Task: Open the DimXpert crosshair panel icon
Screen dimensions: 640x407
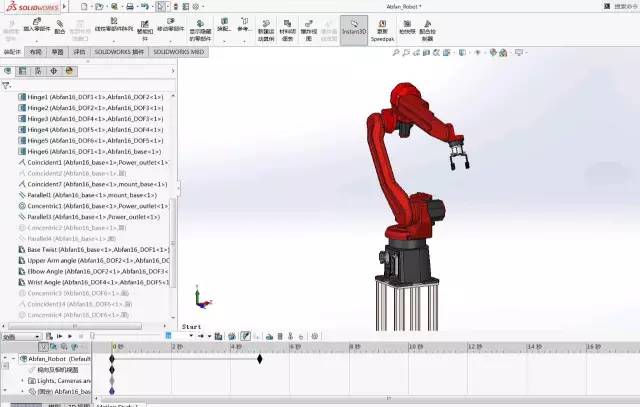Action: (53, 72)
